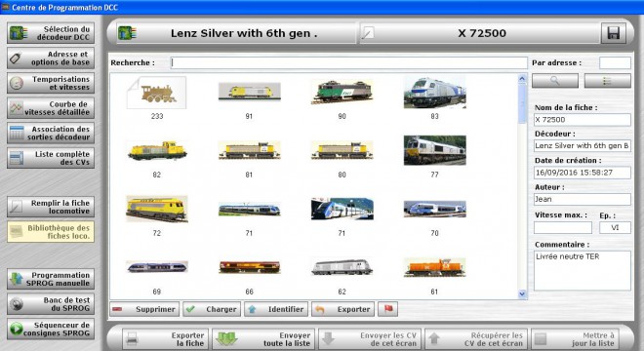Click the Par adresse input field

615,62
